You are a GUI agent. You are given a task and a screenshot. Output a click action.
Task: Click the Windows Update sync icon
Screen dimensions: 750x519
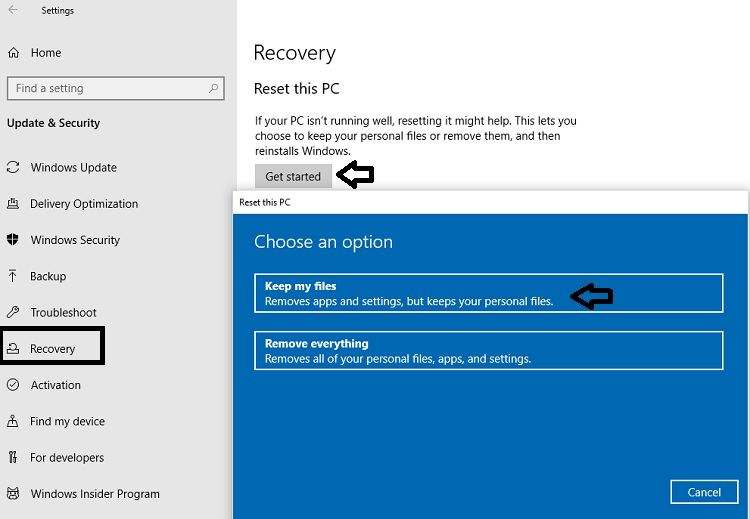click(x=13, y=167)
